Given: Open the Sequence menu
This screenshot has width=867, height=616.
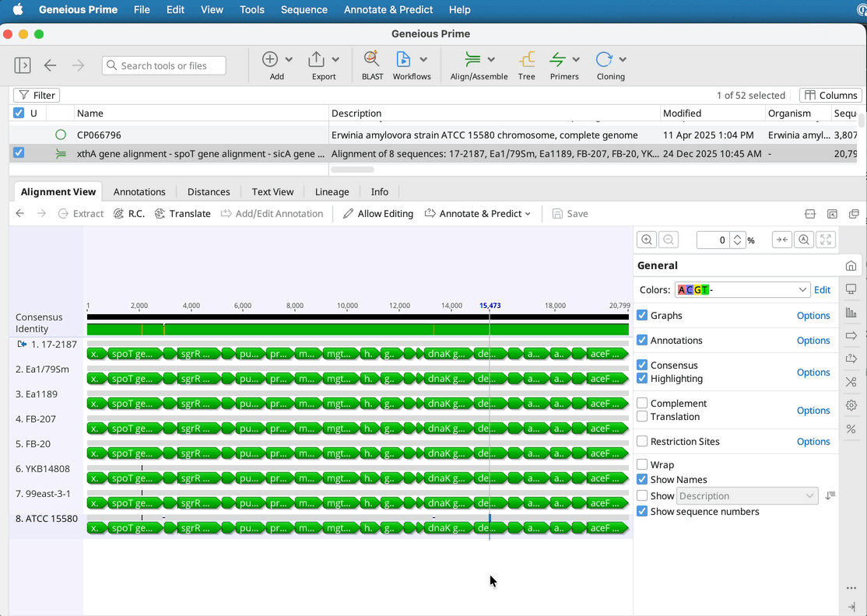Looking at the screenshot, I should 304,10.
